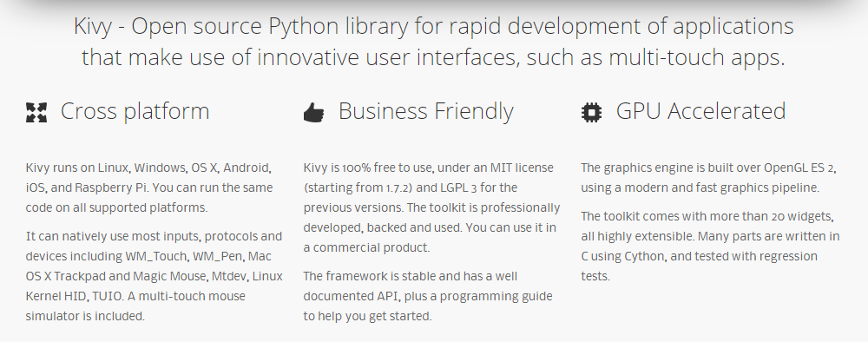
Task: Click paragraph starting 'Kivy is 100% free'
Action: pyautogui.click(x=431, y=207)
